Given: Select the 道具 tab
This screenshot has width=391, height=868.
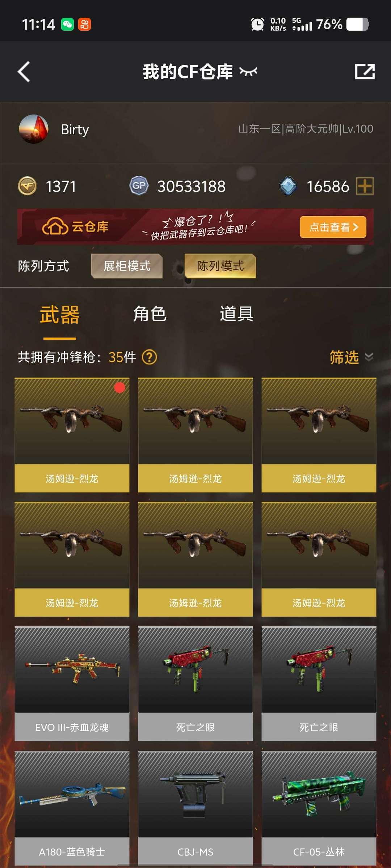Looking at the screenshot, I should coord(237,314).
